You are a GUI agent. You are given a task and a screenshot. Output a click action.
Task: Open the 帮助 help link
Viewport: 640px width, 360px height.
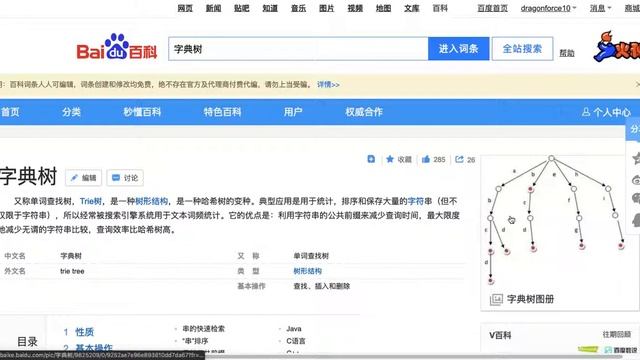(567, 53)
